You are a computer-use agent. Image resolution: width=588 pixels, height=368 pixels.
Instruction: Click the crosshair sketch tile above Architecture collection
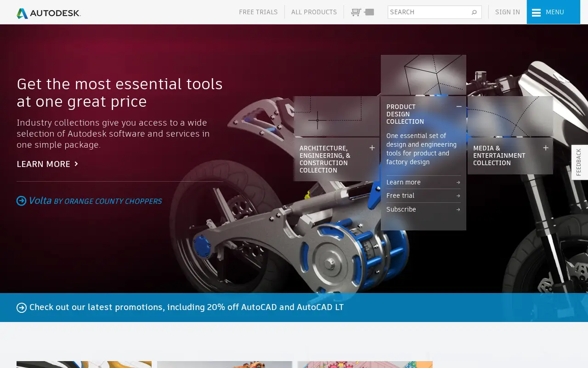click(x=337, y=116)
